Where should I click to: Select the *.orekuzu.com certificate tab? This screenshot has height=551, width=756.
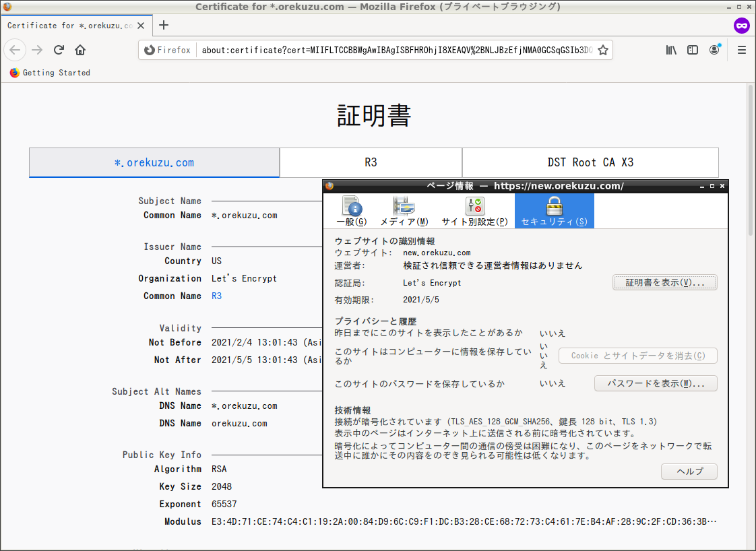154,162
